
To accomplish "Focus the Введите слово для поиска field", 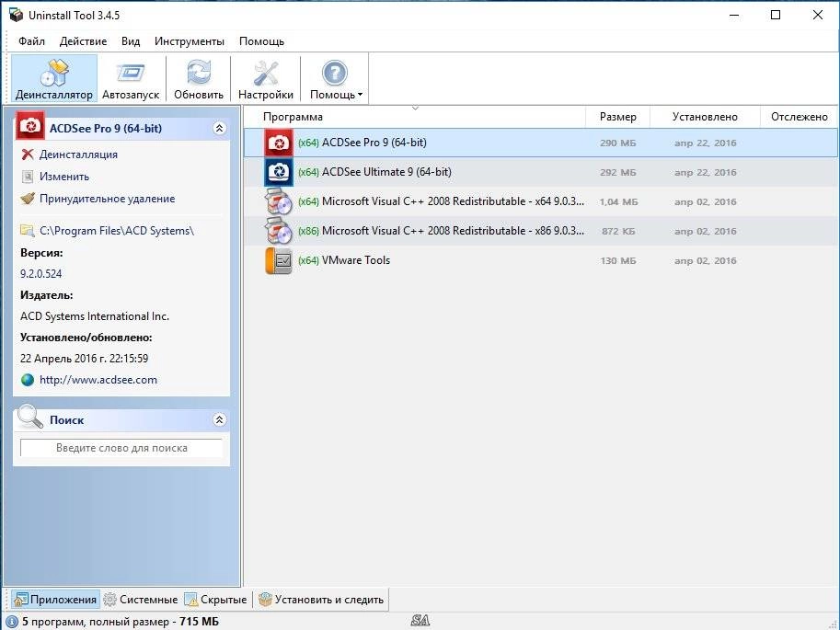I will coord(121,448).
